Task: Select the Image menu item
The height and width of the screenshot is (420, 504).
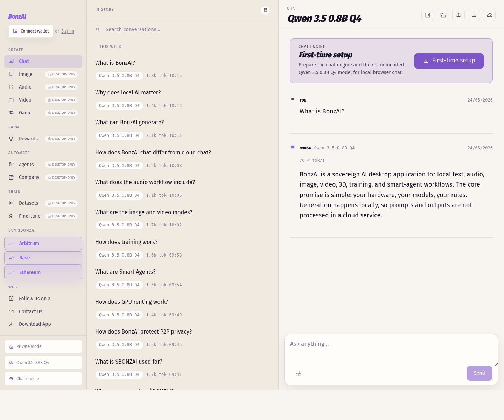Action: [x=43, y=74]
